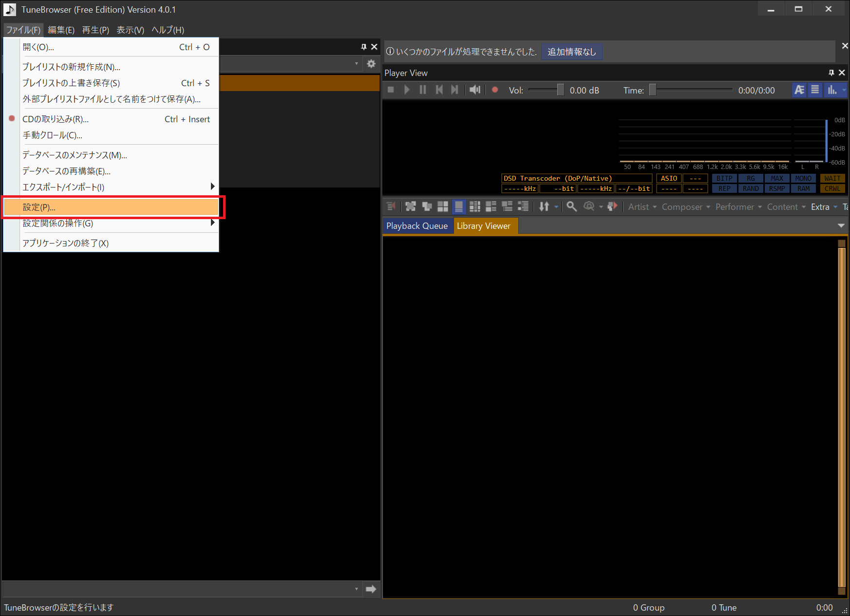Screen dimensions: 850x616
Task: Open the bottom-left combo box dropdown
Action: (x=356, y=589)
